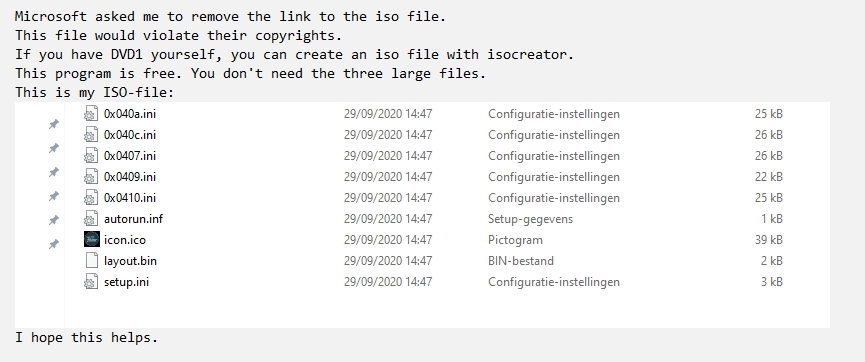Click the 0x040c.ini gear file icon
This screenshot has width=865, height=362.
91,135
